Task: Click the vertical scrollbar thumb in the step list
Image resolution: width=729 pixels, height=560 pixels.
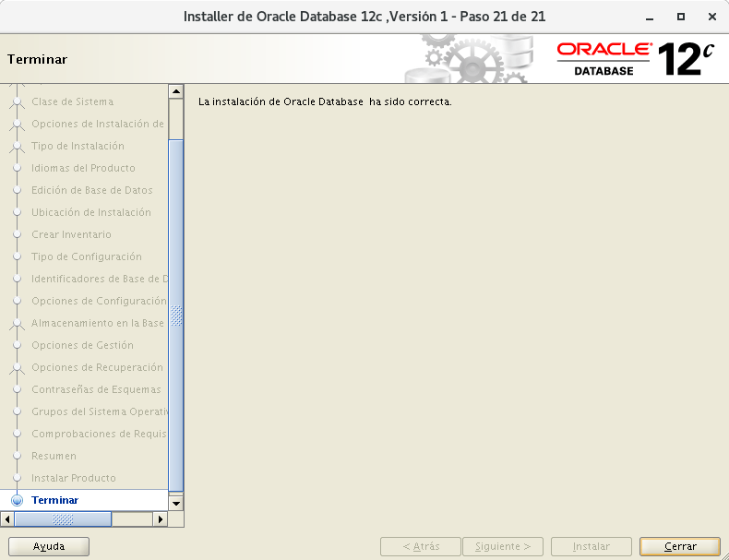Action: click(175, 316)
